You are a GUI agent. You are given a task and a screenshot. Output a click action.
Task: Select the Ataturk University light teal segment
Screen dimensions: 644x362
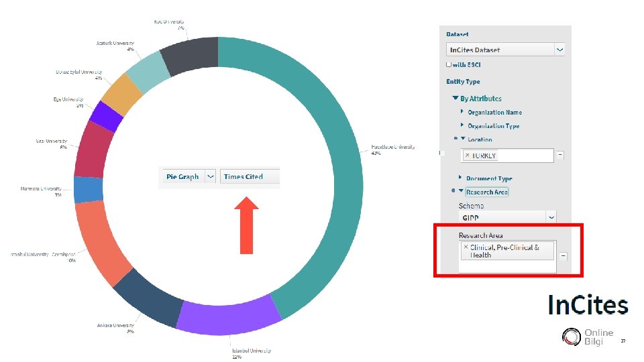click(148, 72)
